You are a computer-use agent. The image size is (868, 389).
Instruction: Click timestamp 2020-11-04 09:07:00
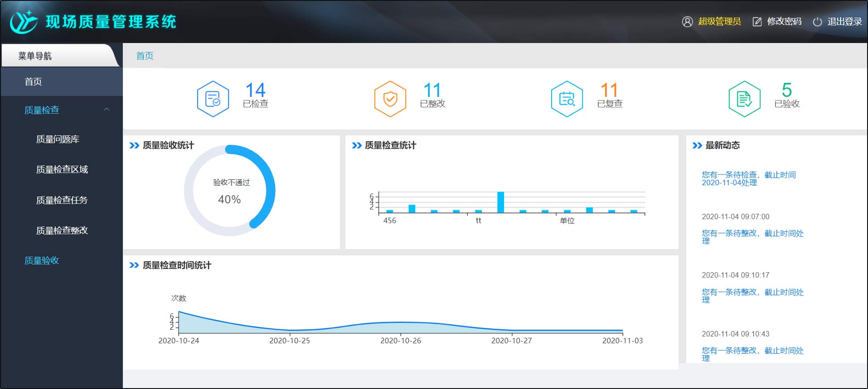pos(736,217)
